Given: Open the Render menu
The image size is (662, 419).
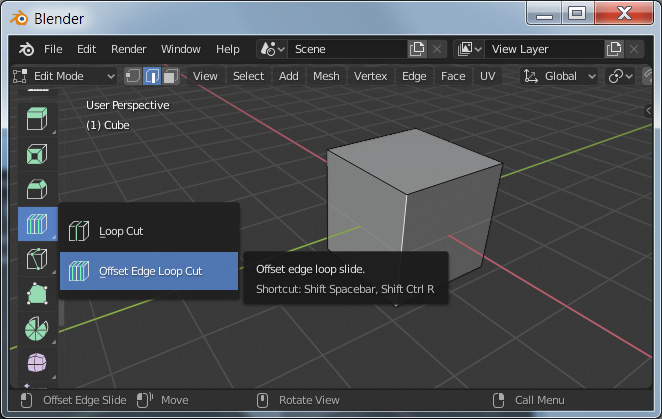Looking at the screenshot, I should coord(128,49).
